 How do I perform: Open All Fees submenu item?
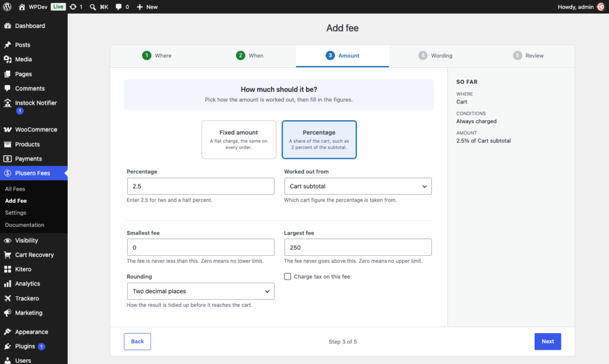15,189
